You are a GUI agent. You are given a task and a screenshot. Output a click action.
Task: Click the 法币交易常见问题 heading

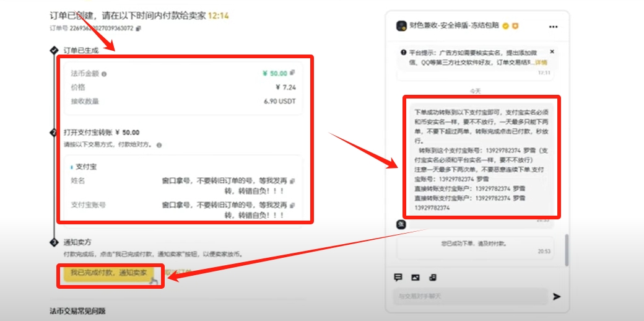(77, 311)
